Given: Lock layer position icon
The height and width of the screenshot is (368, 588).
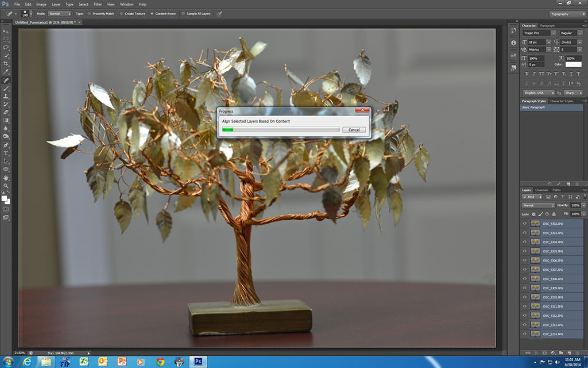Looking at the screenshot, I should pyautogui.click(x=547, y=214).
